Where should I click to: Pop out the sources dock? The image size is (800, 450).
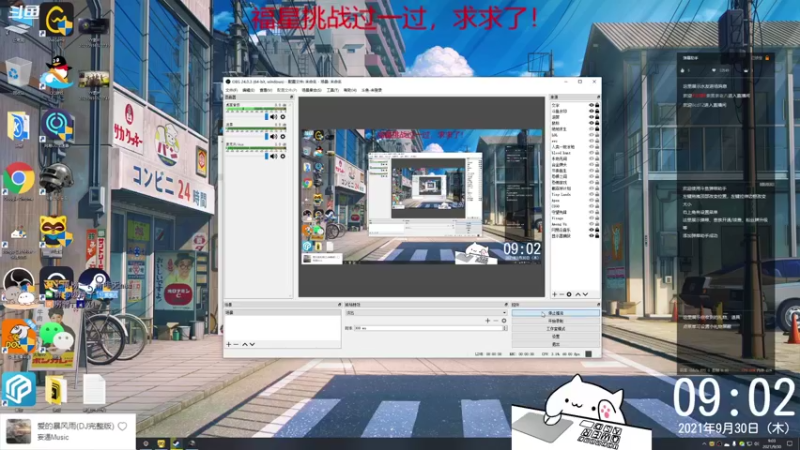pos(598,97)
